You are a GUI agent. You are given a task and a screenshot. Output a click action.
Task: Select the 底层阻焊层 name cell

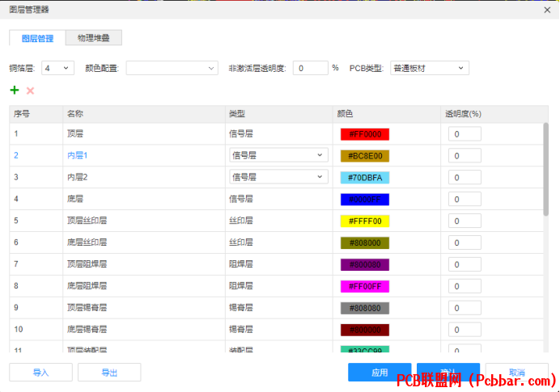144,286
